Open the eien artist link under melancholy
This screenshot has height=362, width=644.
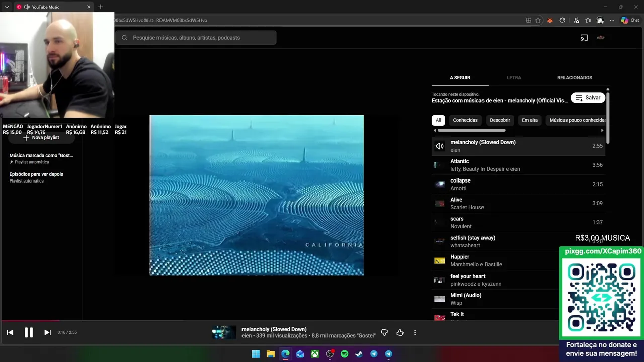(455, 150)
